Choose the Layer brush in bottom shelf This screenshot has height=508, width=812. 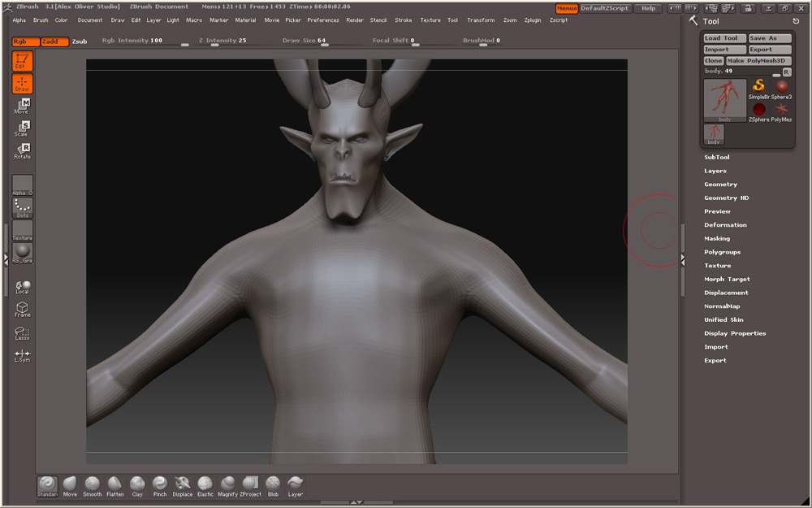pos(296,486)
